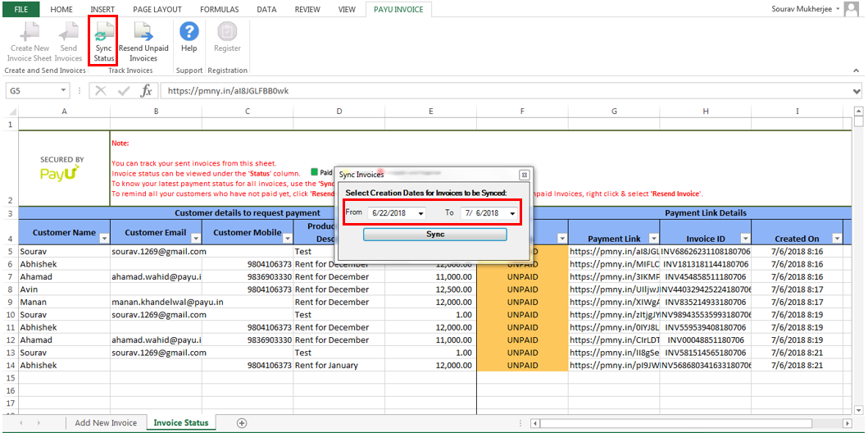Image resolution: width=868 pixels, height=433 pixels.
Task: Select the Invoice Status sheet tab
Action: click(181, 422)
